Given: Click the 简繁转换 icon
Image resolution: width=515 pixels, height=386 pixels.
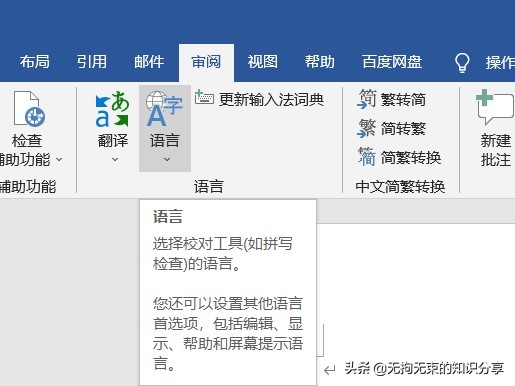Looking at the screenshot, I should 367,157.
